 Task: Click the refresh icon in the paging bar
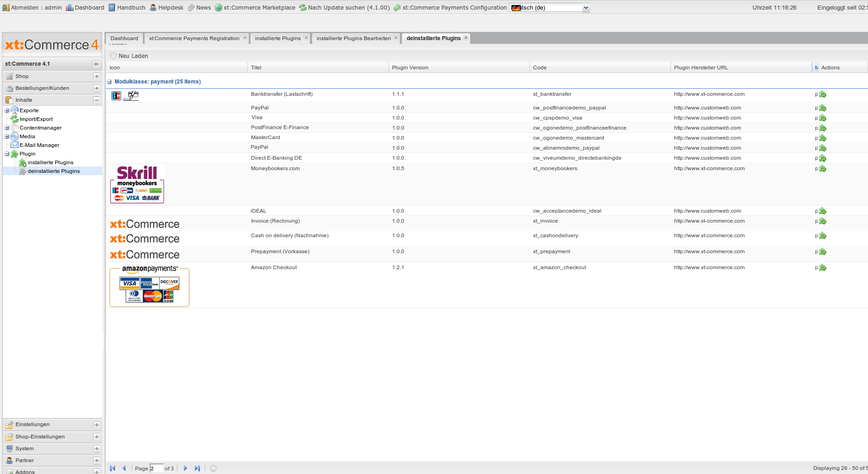(213, 468)
